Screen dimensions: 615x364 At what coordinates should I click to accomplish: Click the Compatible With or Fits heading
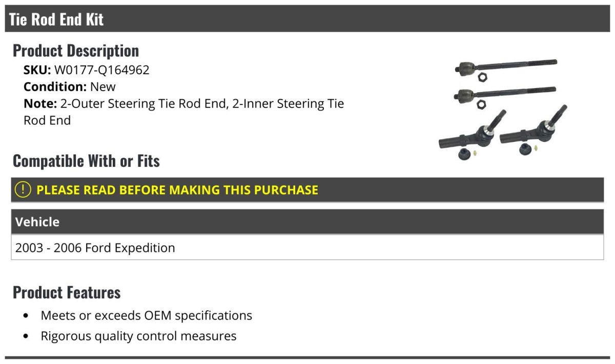click(x=86, y=161)
